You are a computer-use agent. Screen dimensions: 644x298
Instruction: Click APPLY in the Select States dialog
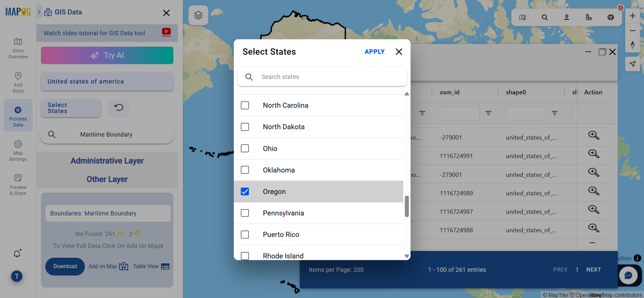[x=374, y=51]
